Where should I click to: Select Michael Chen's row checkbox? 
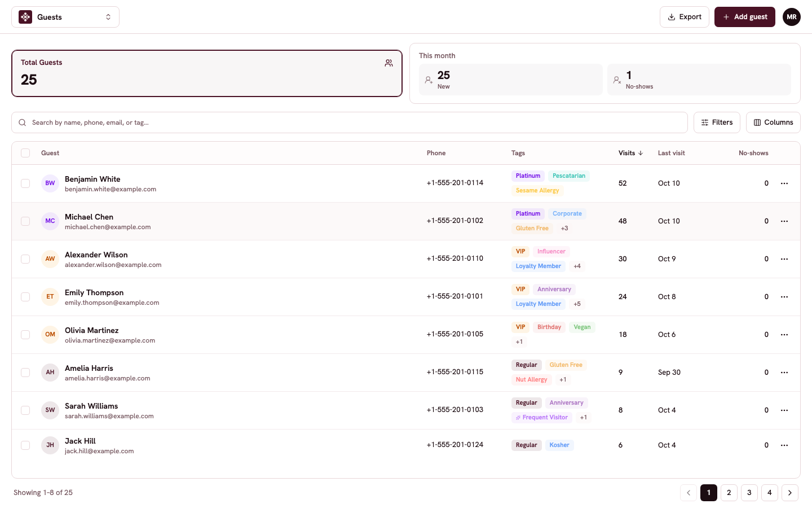coord(25,221)
